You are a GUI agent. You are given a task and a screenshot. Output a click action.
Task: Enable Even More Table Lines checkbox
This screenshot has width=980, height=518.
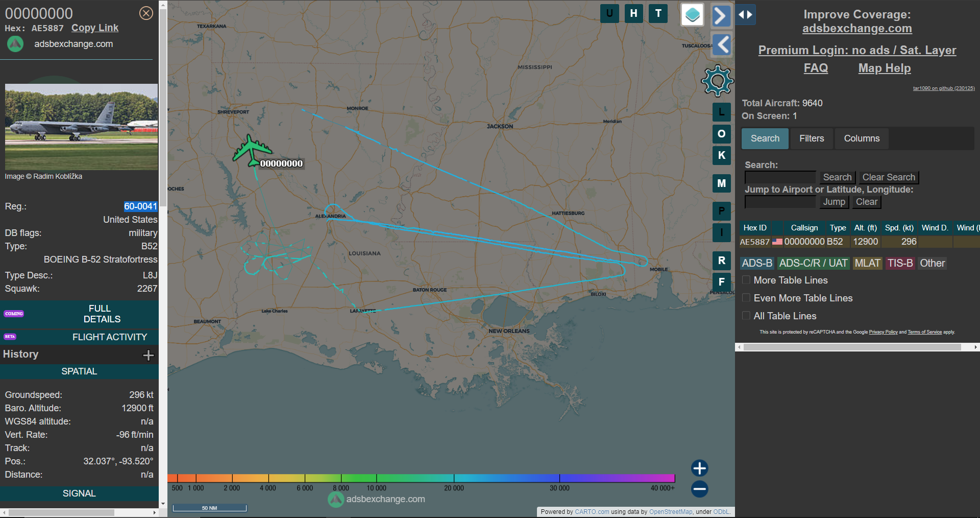point(746,298)
